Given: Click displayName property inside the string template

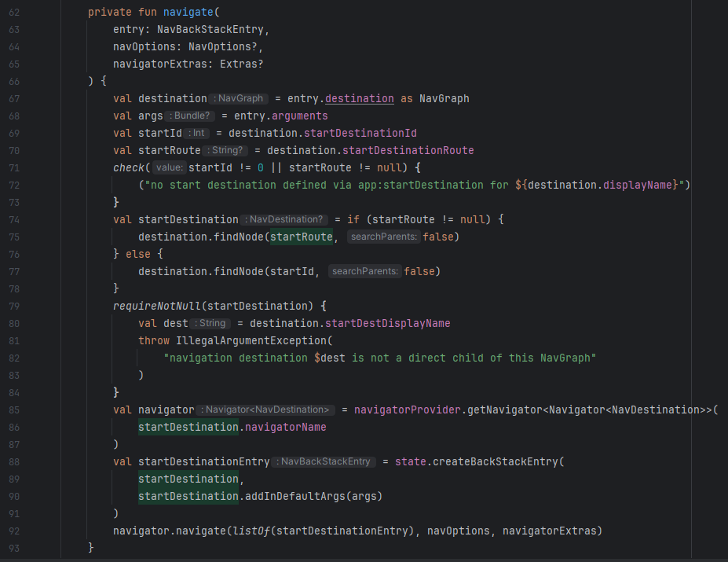Looking at the screenshot, I should coord(638,185).
